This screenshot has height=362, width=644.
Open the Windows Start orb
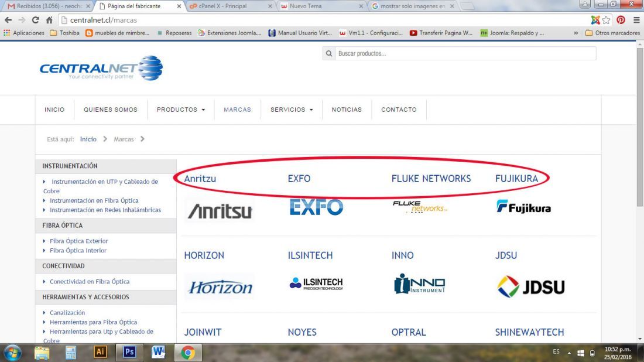click(12, 353)
